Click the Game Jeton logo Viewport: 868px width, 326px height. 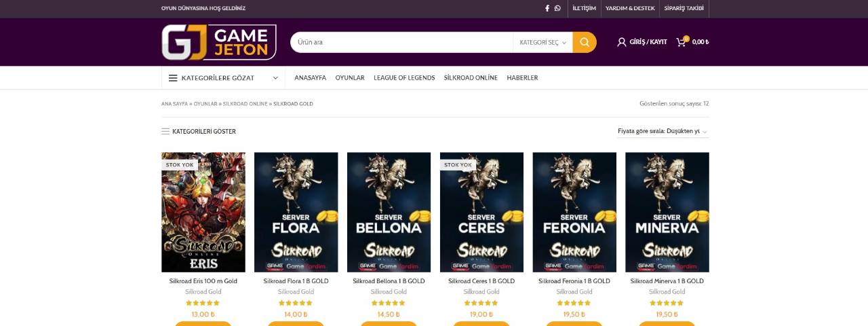[x=219, y=42]
